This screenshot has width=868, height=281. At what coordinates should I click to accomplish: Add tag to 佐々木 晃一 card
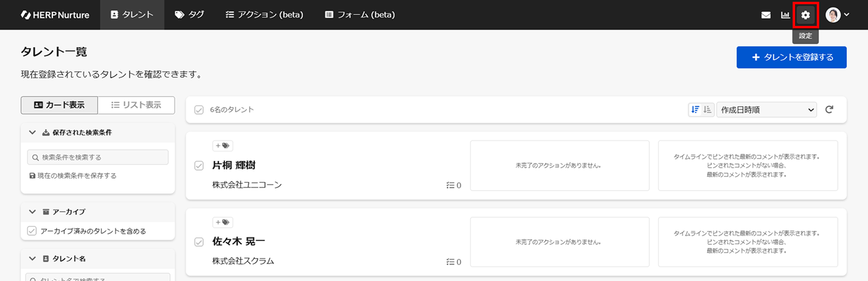point(222,223)
